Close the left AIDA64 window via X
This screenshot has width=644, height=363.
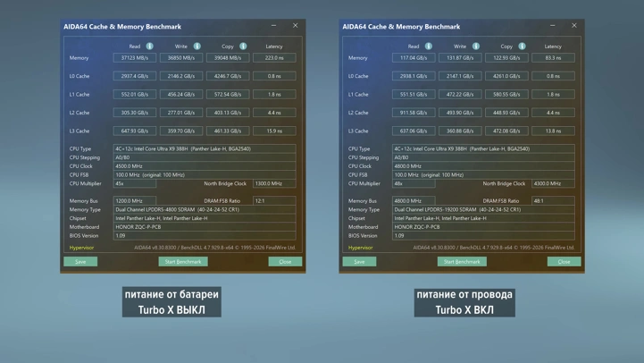click(296, 26)
